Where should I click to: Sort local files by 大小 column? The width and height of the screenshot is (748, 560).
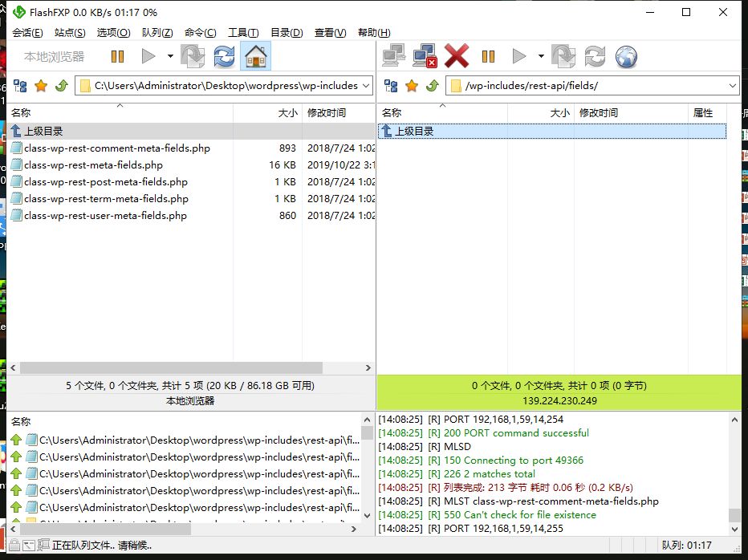pyautogui.click(x=267, y=112)
